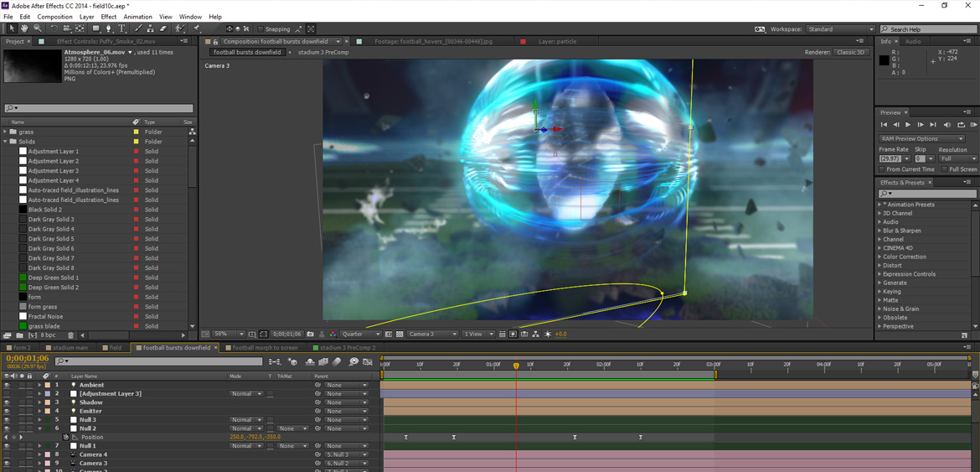Switch to the football morph to screen tab
The image size is (980, 472).
pos(265,347)
